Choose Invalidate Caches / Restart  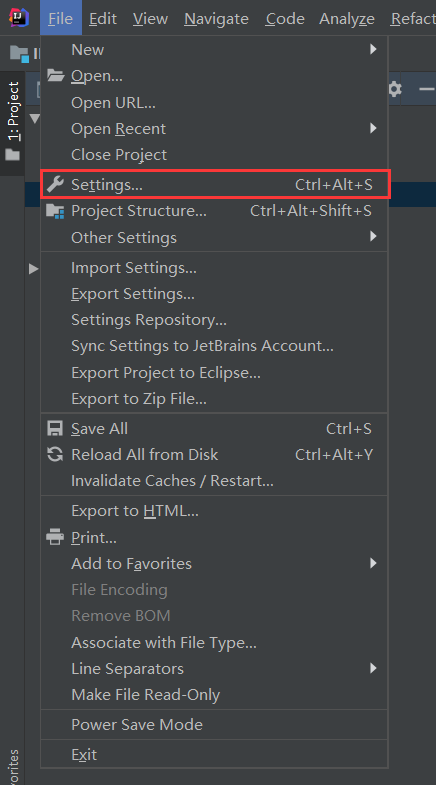pos(214,481)
